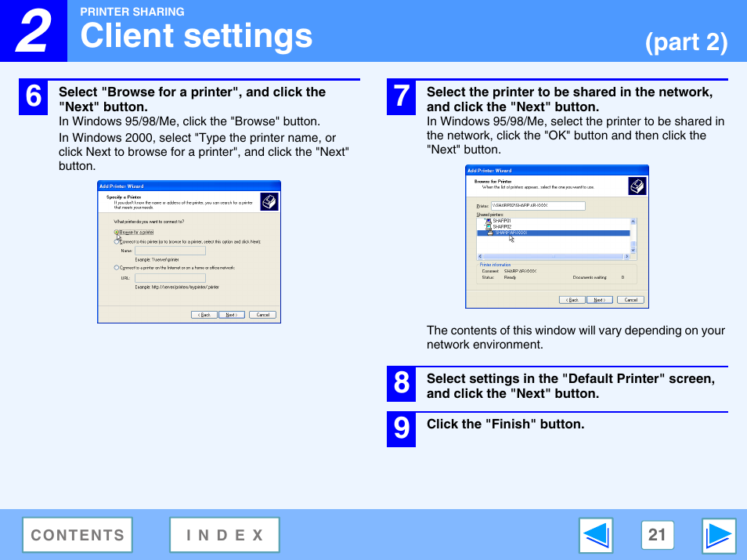The width and height of the screenshot is (747, 560).
Task: Go to the previous page with left arrow
Action: coord(596,536)
